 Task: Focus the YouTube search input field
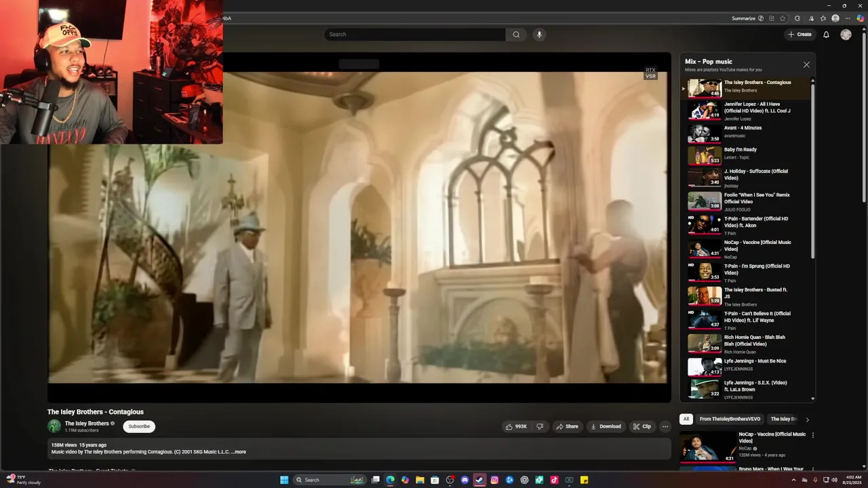tap(415, 35)
